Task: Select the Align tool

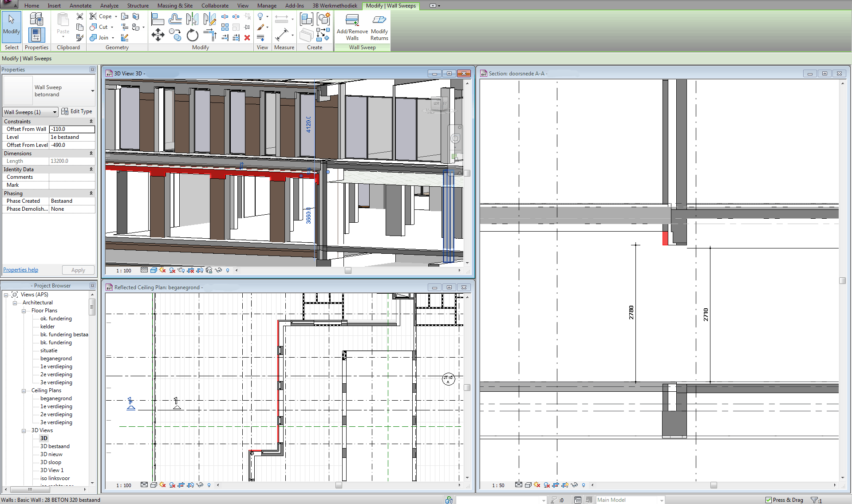Action: pos(158,19)
